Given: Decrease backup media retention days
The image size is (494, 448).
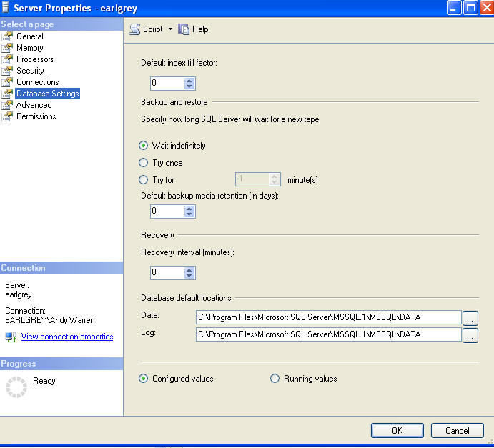Looking at the screenshot, I should point(189,214).
